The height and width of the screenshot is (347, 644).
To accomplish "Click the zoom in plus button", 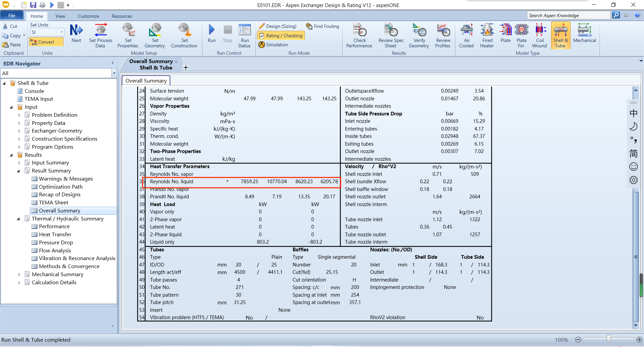I will pos(639,340).
